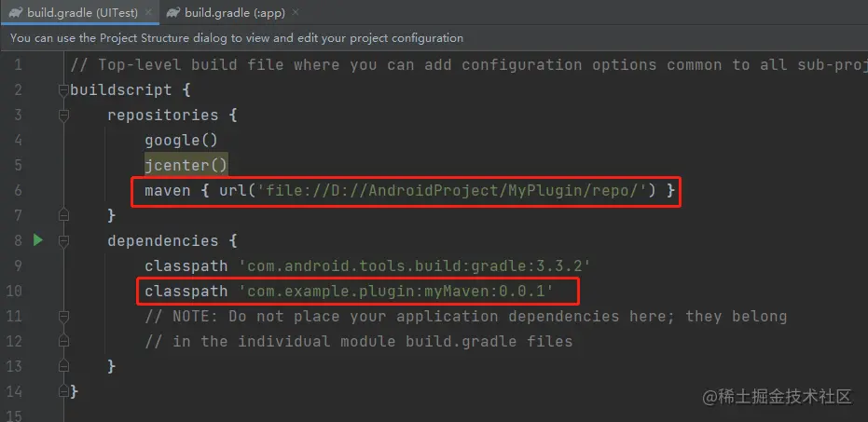Click the gradle:3.3.2 classpath string
Image resolution: width=868 pixels, height=422 pixels.
[x=415, y=266]
